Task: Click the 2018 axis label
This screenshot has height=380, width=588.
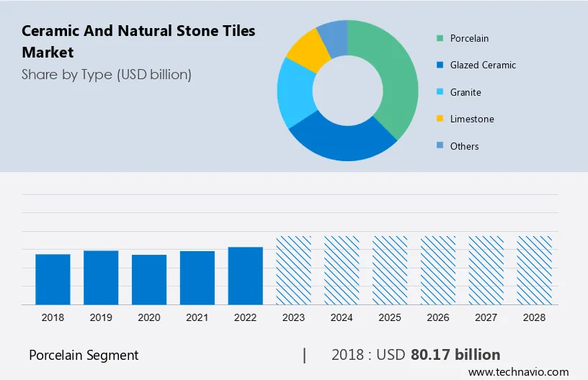Action: point(53,317)
